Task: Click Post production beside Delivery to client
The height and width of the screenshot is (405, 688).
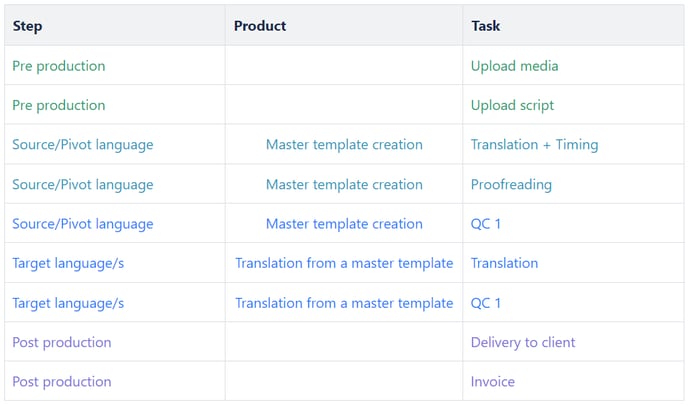Action: 62,342
